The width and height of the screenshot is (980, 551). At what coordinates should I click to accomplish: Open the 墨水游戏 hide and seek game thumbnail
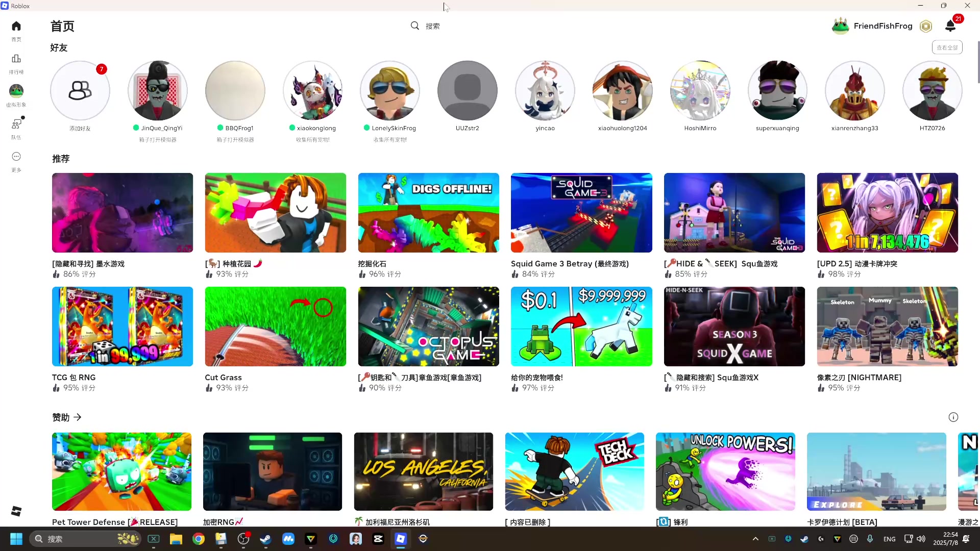(122, 213)
